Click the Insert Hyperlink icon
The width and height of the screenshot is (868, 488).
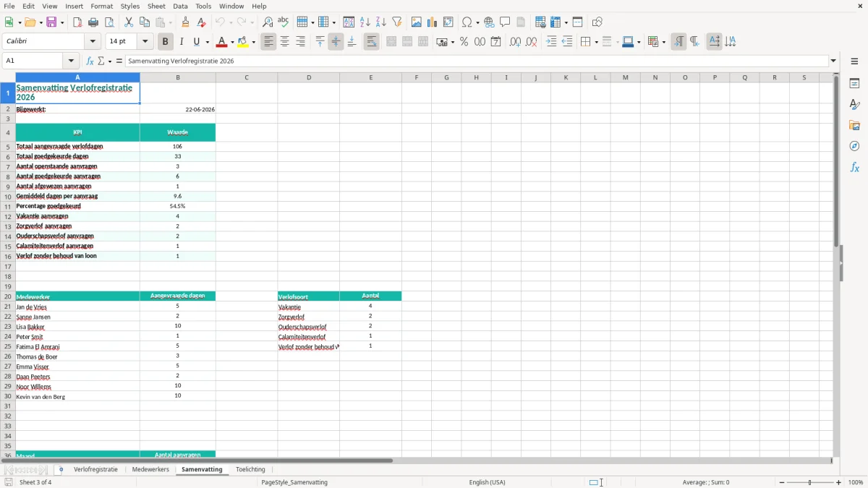(x=490, y=22)
